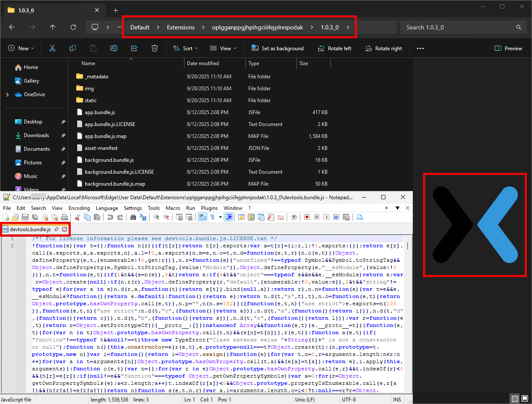Click the Delete trash icon in Explorer
The width and height of the screenshot is (532, 404).
(x=155, y=48)
